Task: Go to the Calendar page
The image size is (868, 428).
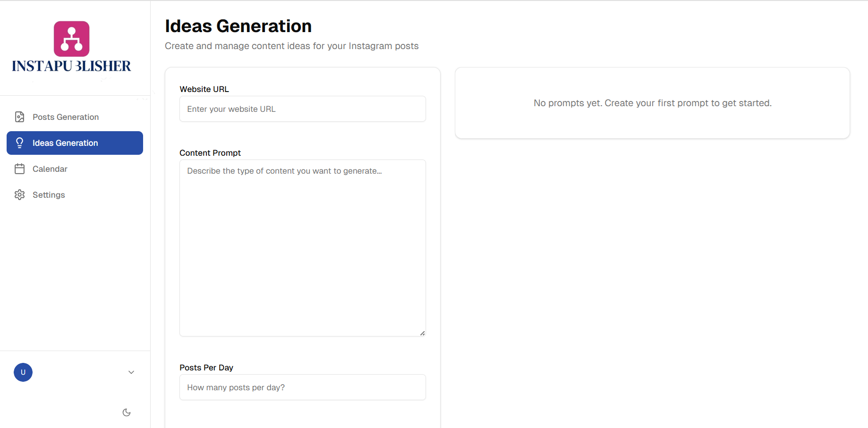Action: pyautogui.click(x=50, y=169)
